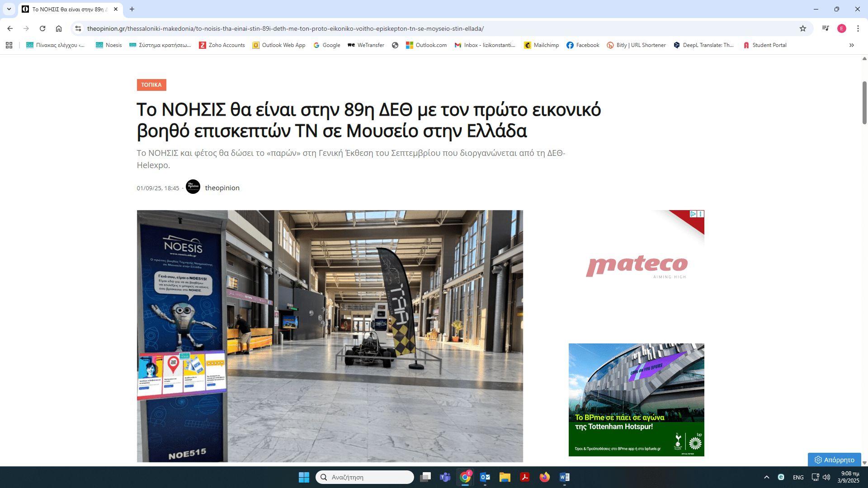Open the media control icon in toolbar

click(826, 28)
